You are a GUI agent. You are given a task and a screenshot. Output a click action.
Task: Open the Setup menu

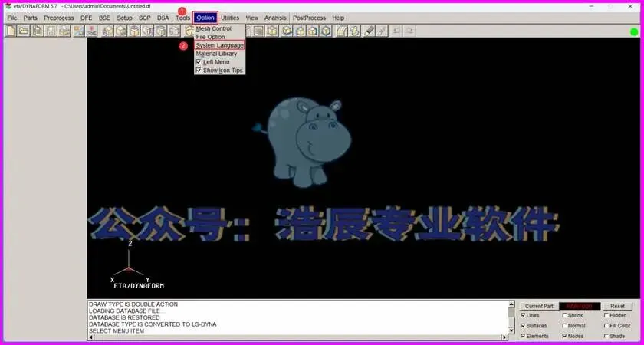pos(124,18)
